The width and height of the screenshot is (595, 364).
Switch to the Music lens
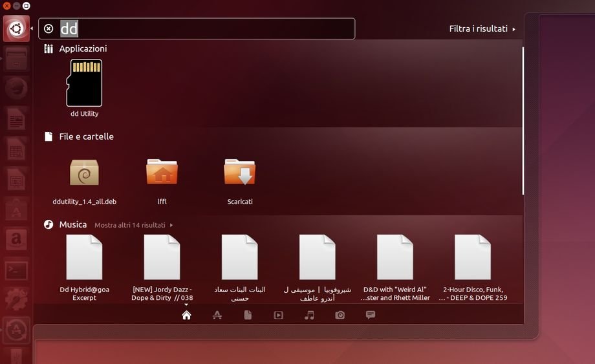pyautogui.click(x=309, y=315)
